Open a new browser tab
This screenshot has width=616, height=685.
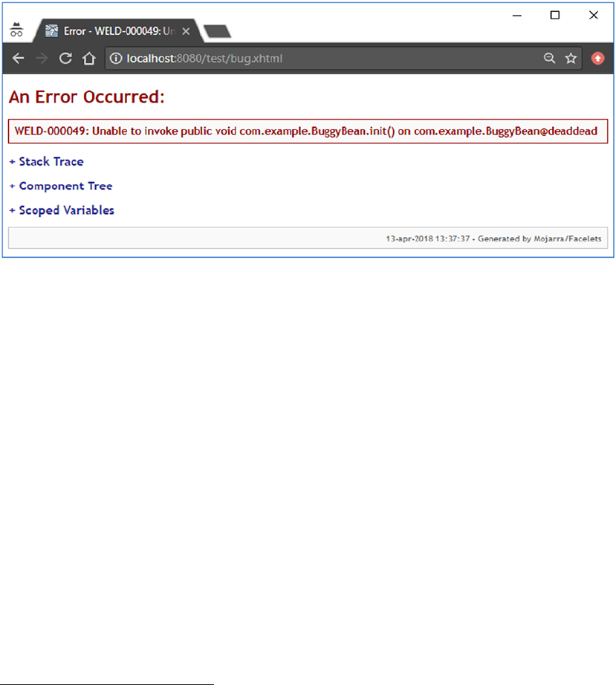tap(217, 31)
